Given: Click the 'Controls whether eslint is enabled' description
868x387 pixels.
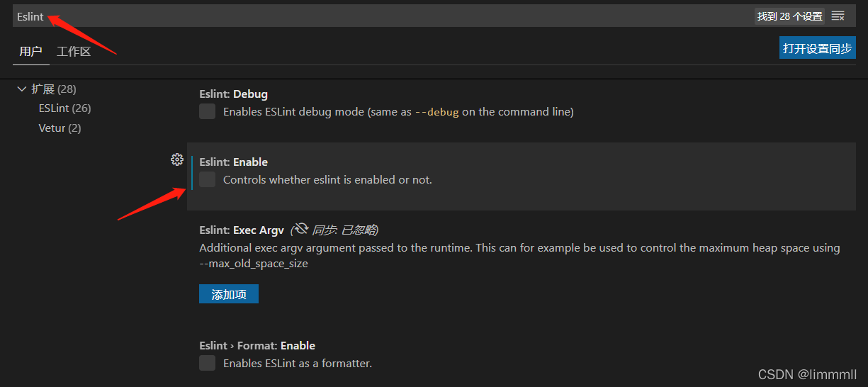Looking at the screenshot, I should 327,179.
